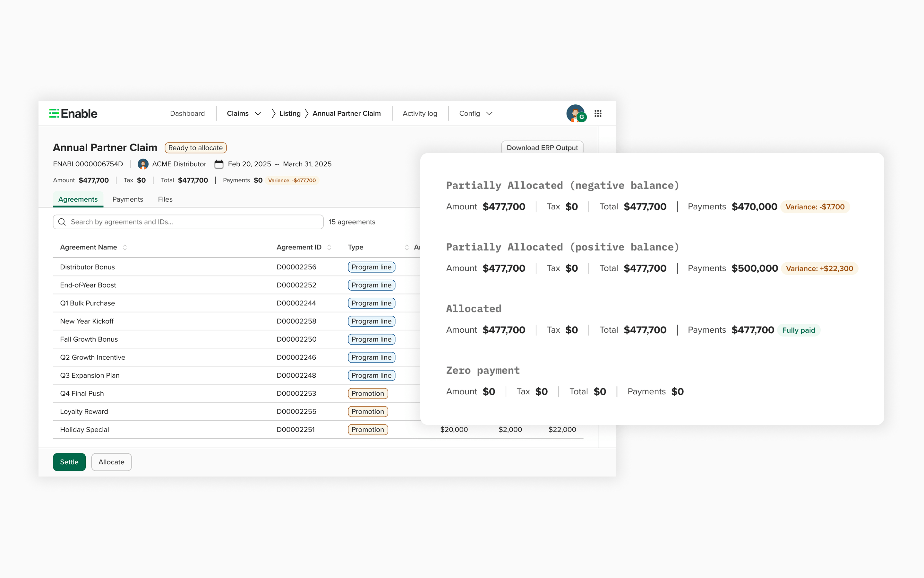Sort by Agreement ID column arrows

[329, 247]
